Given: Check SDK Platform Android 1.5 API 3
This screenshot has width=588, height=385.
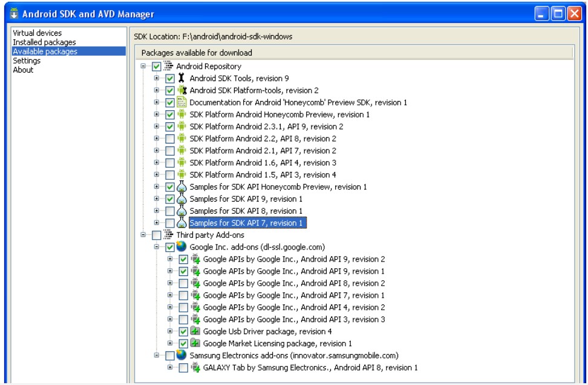Looking at the screenshot, I should point(170,175).
